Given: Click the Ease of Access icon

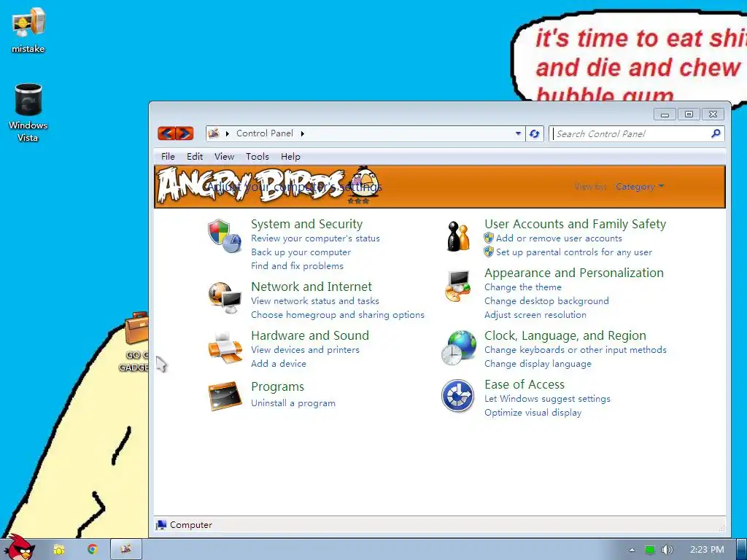Looking at the screenshot, I should tap(457, 396).
